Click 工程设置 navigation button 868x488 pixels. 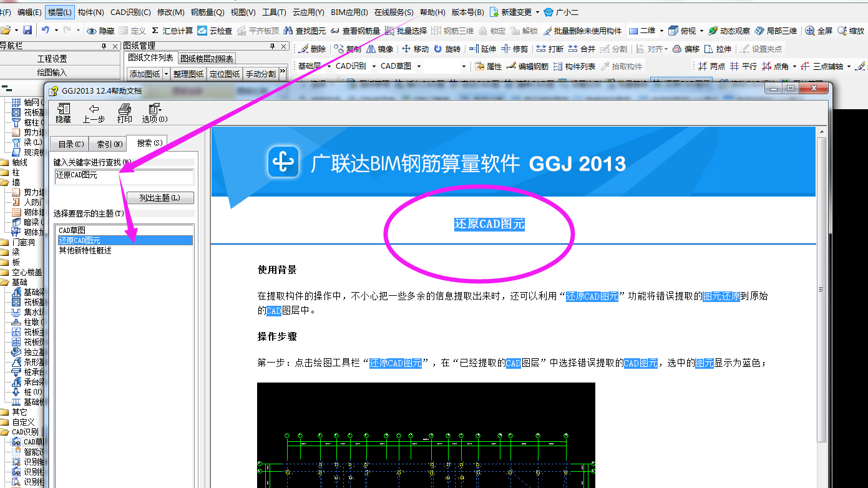52,59
